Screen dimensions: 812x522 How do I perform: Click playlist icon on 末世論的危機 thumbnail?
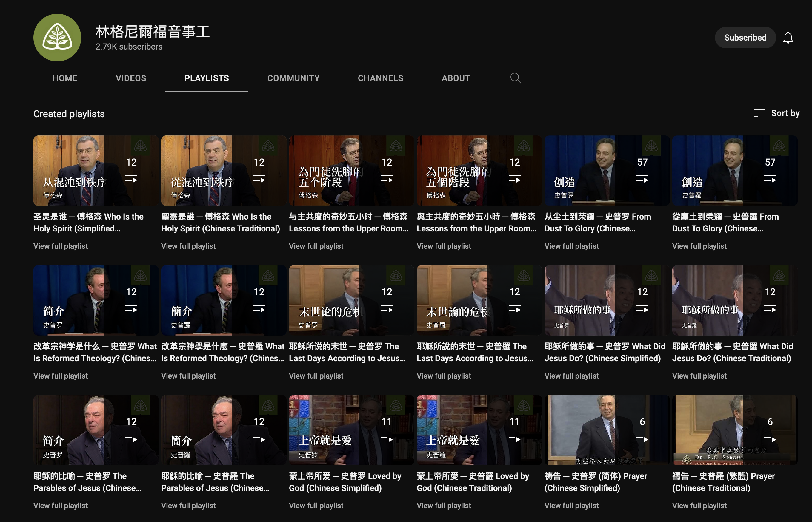tap(515, 309)
